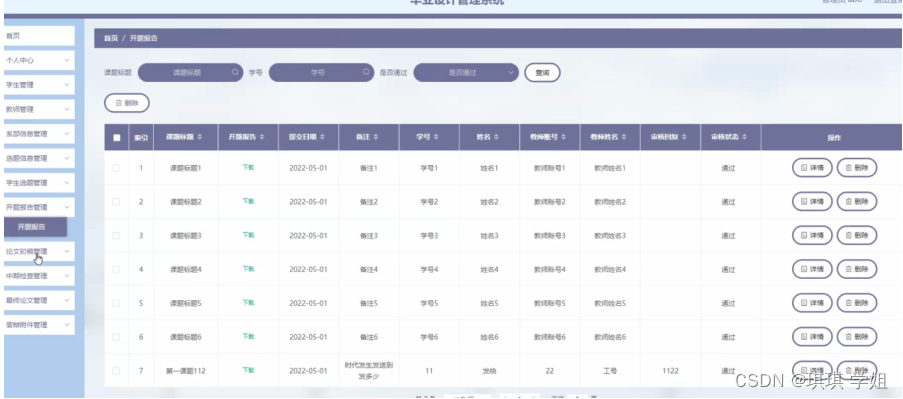
Task: Download 开题报告 for 课题标题1
Action: pos(248,168)
